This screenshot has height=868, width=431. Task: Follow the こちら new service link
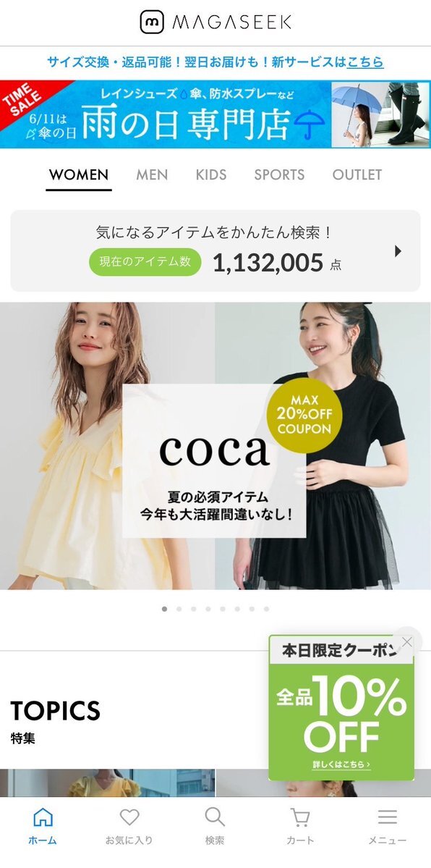[x=365, y=62]
